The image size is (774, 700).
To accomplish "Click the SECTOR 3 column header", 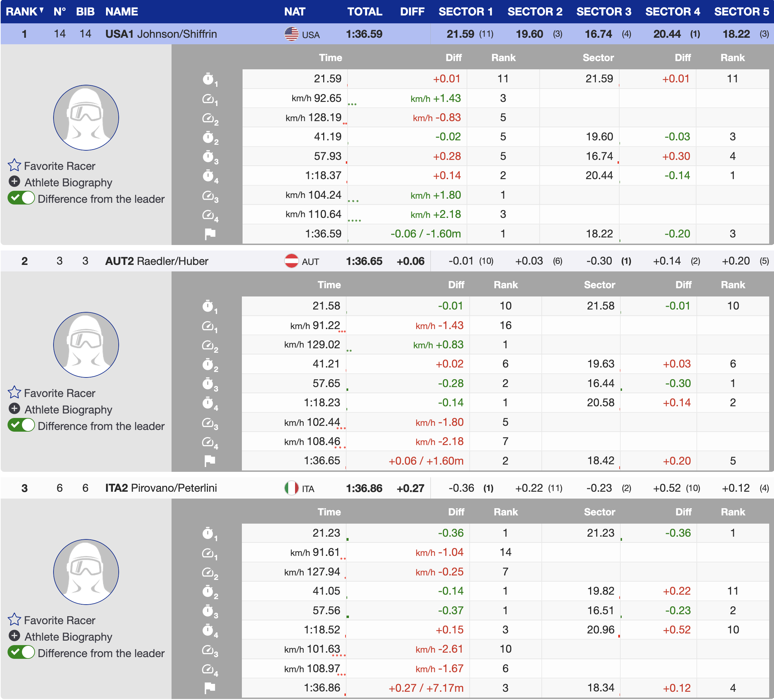I will coord(603,12).
